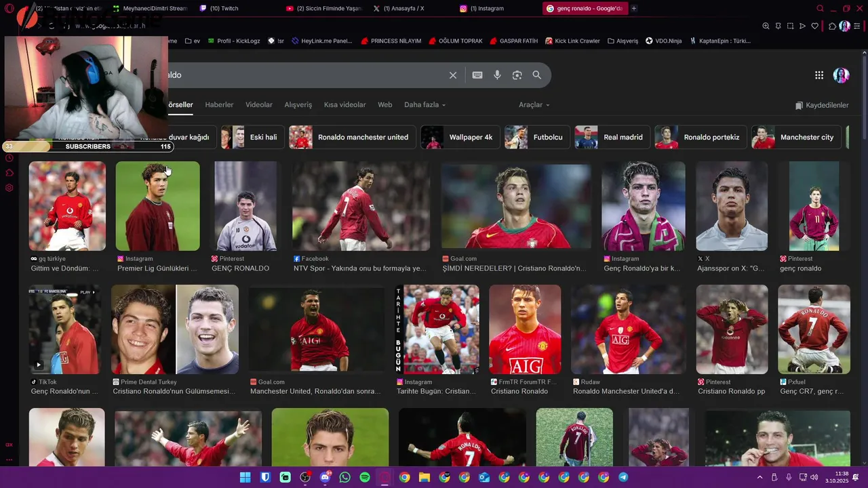Filter by Manchester city chip
This screenshot has width=868, height=488.
[x=797, y=137]
